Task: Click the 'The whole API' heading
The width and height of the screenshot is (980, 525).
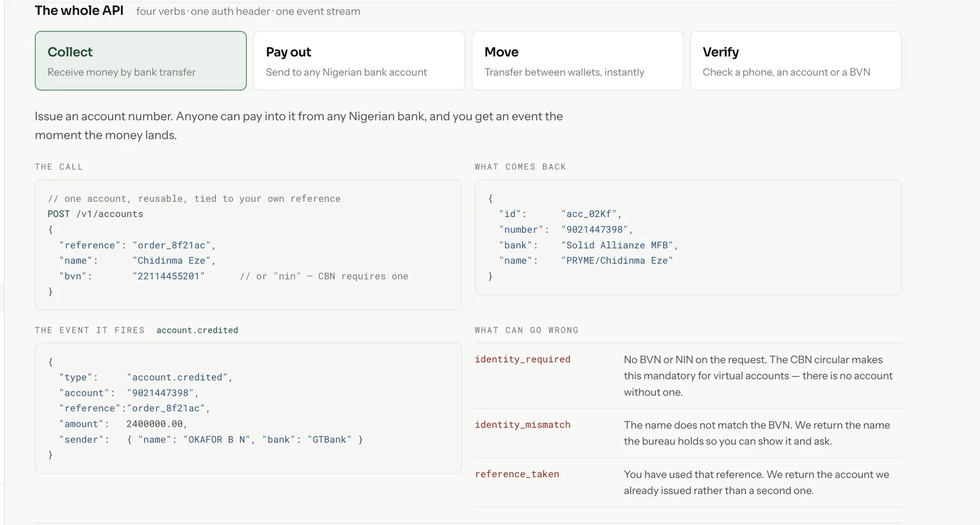Action: click(x=79, y=10)
